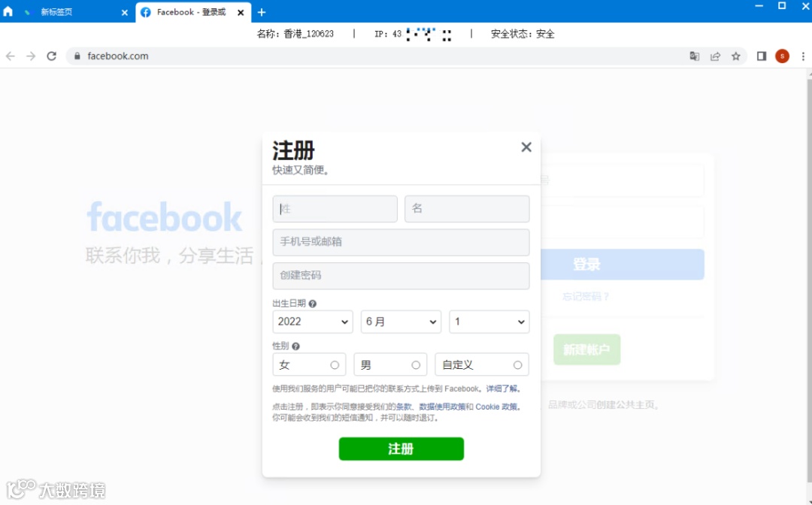Screen dimensions: 812x505
Task: Open the browser three-dot menu
Action: 803,56
